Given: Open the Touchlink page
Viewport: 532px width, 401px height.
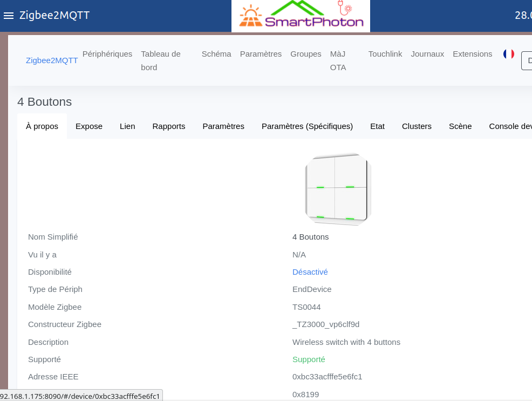Looking at the screenshot, I should 385,54.
